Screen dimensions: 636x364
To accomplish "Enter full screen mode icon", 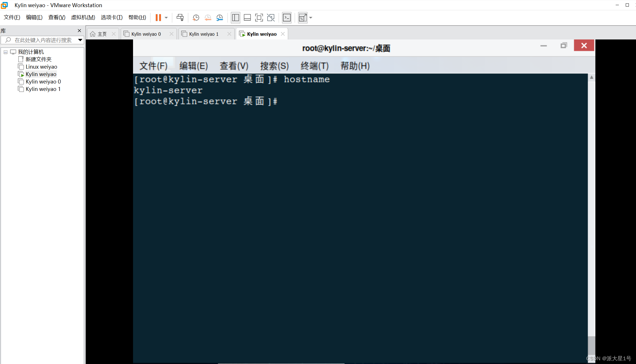I will pos(259,18).
